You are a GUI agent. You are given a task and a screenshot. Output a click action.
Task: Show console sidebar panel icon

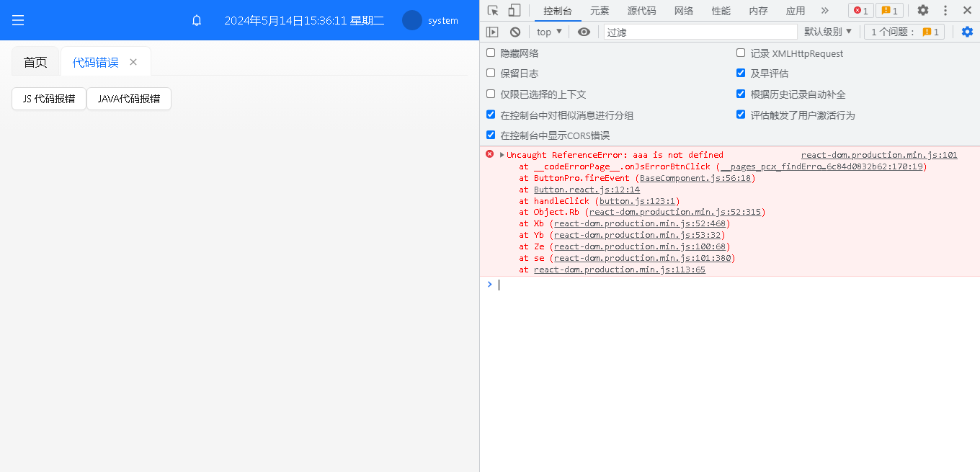click(x=492, y=32)
